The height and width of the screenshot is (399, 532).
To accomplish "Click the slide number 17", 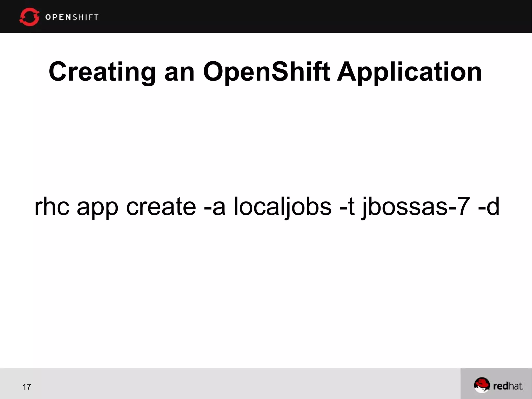I will coord(27,387).
